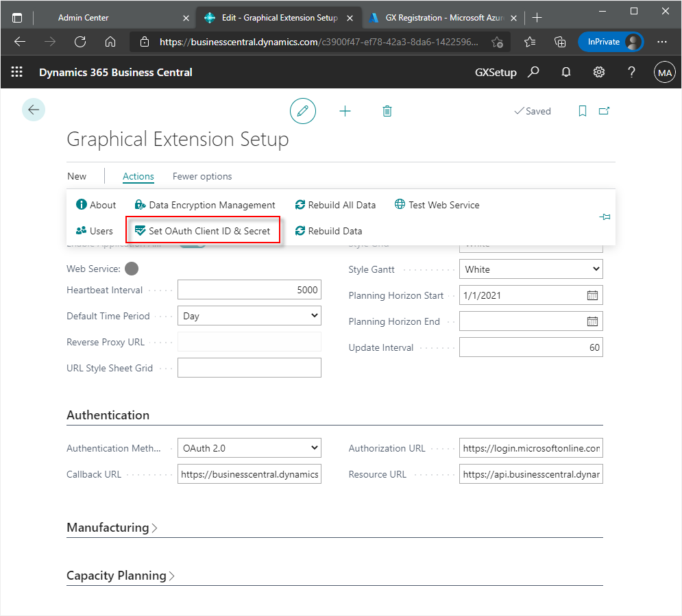Click the trash can delete icon
The height and width of the screenshot is (616, 682).
[x=387, y=111]
